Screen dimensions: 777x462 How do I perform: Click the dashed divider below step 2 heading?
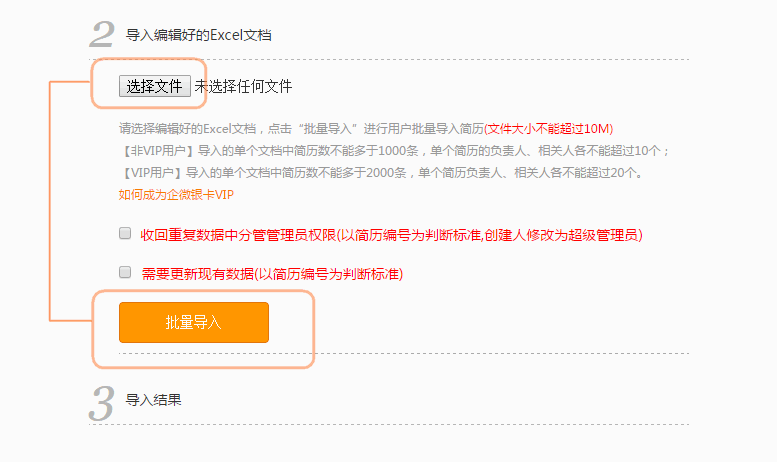[389, 59]
